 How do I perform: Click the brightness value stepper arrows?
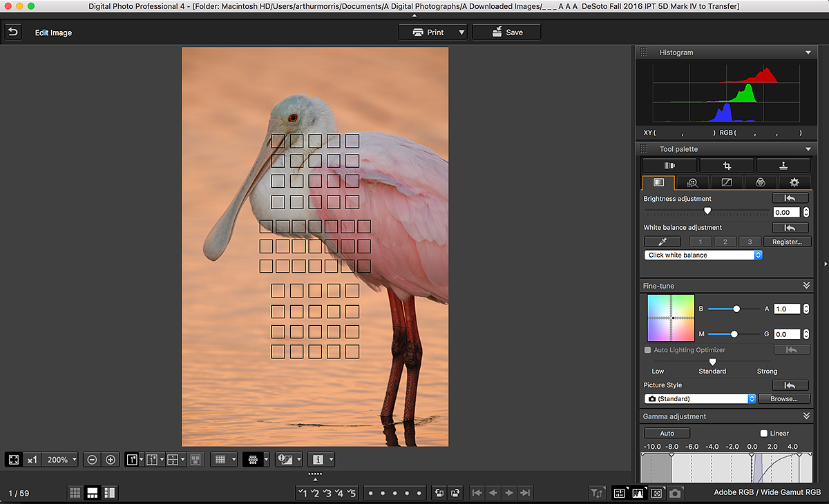[806, 213]
